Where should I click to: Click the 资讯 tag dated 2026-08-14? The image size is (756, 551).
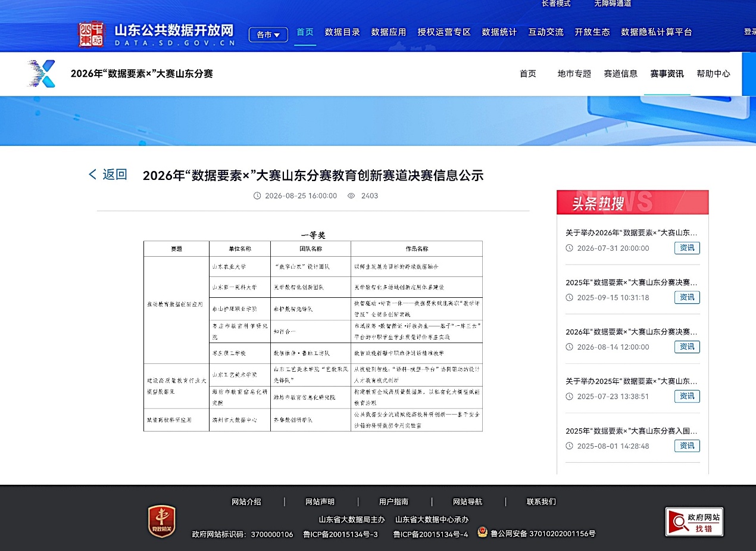687,347
